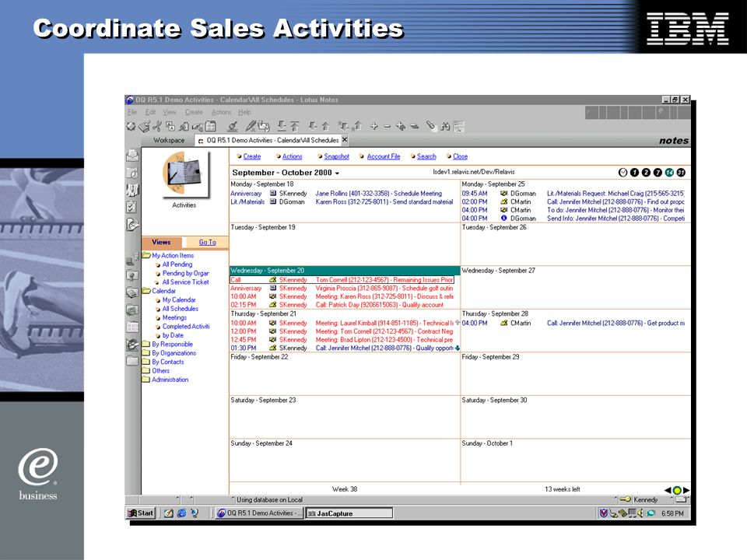Close the OQ R5.1 Demo Activities tab
The image size is (747, 560).
(x=345, y=140)
